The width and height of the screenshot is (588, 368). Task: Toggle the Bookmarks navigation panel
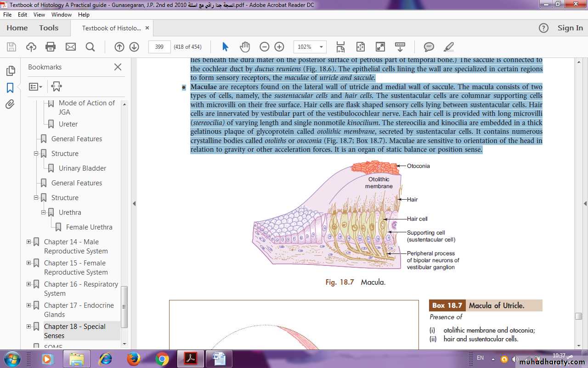(10, 87)
